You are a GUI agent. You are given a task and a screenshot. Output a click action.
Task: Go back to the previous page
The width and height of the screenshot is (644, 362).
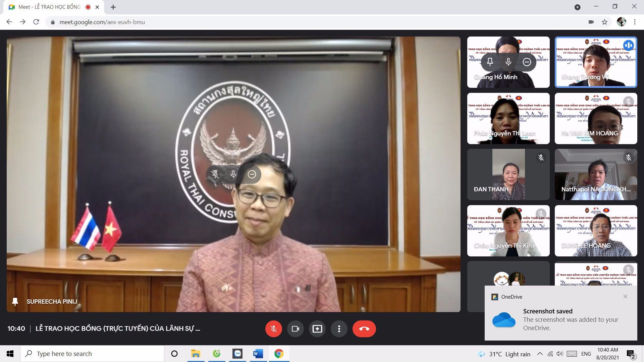9,22
